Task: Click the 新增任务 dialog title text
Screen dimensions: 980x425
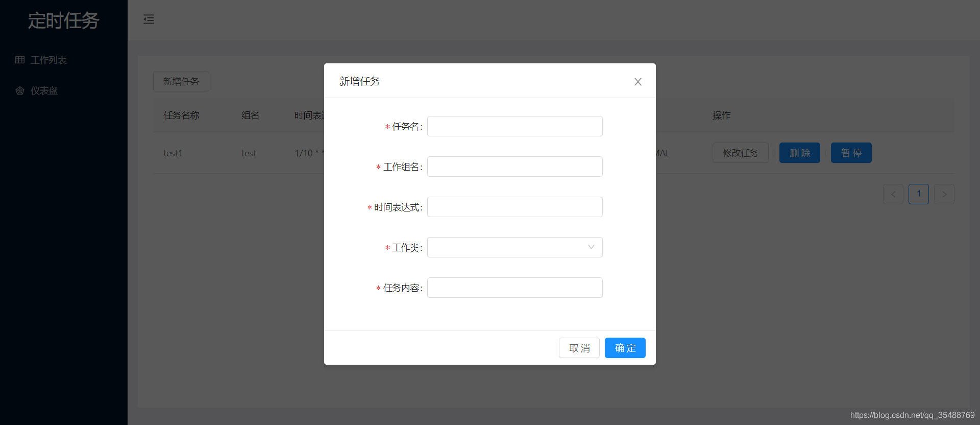Action: tap(360, 81)
